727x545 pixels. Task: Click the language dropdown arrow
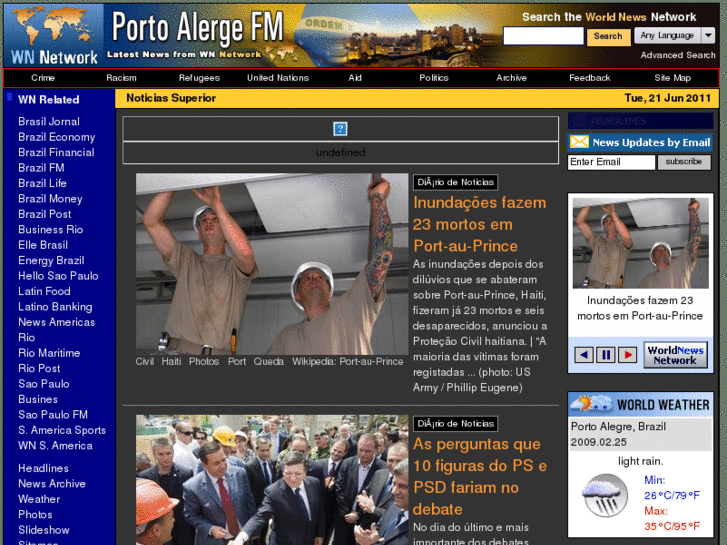pos(708,35)
